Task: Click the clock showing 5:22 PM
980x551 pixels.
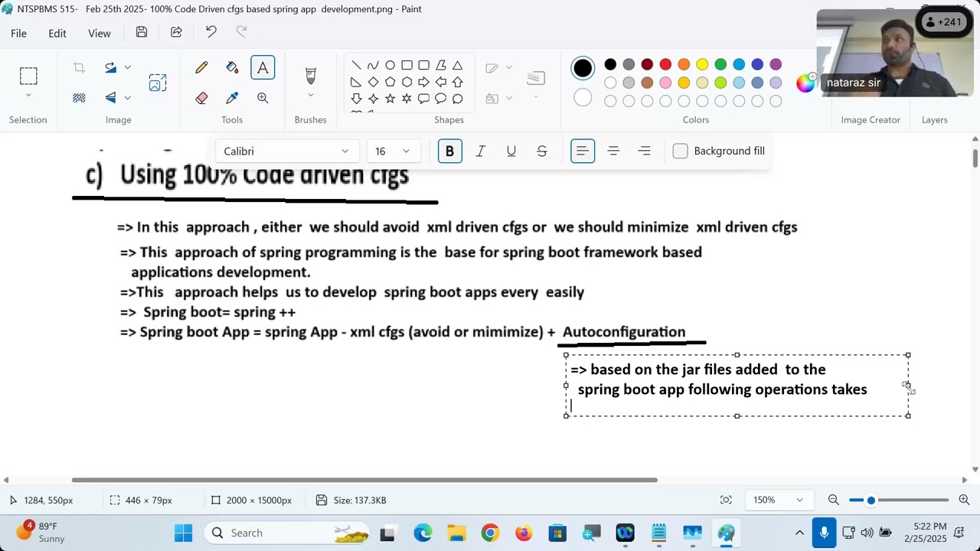Action: click(x=929, y=533)
